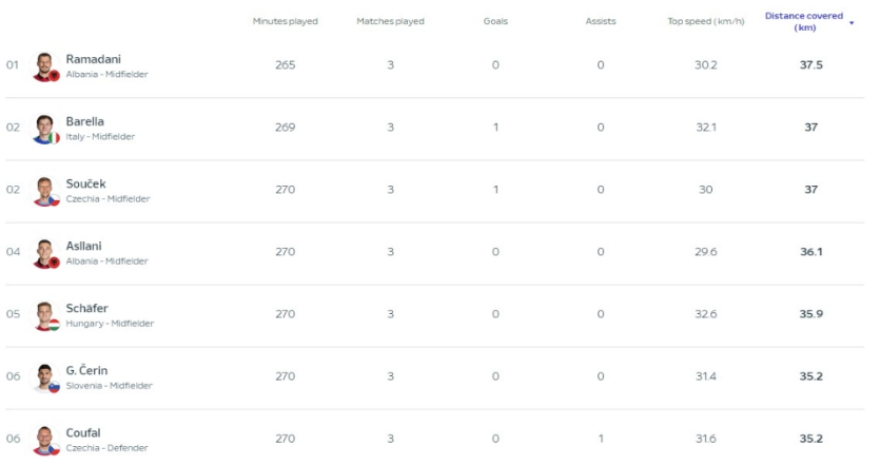Viewport: 880px width, 466px height.
Task: Sort table by Minutes played column
Action: (x=285, y=21)
